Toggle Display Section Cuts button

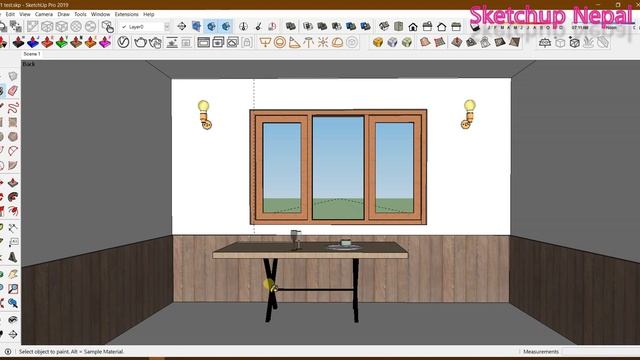(211, 27)
